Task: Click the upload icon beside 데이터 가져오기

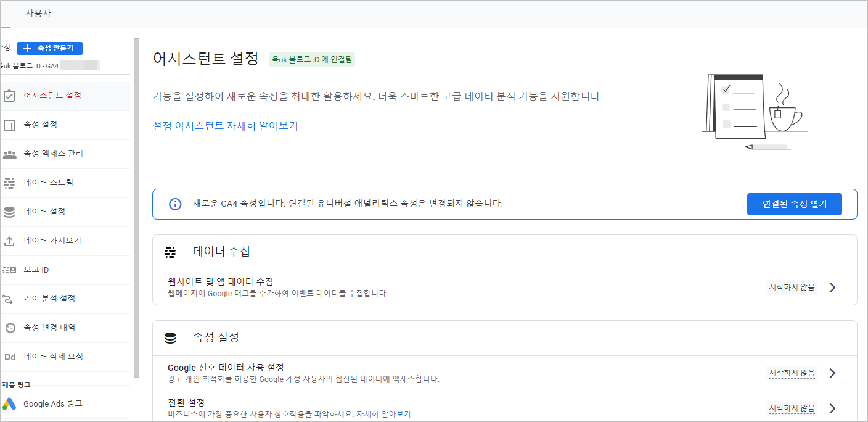Action: click(x=9, y=241)
